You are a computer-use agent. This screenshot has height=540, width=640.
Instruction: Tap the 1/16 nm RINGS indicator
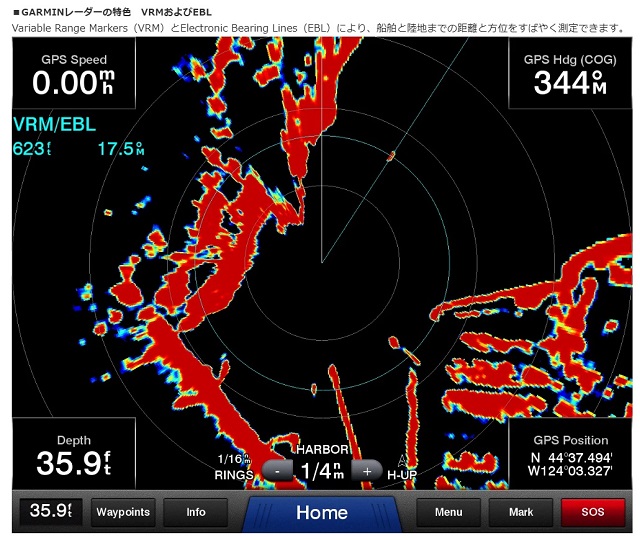tap(237, 465)
